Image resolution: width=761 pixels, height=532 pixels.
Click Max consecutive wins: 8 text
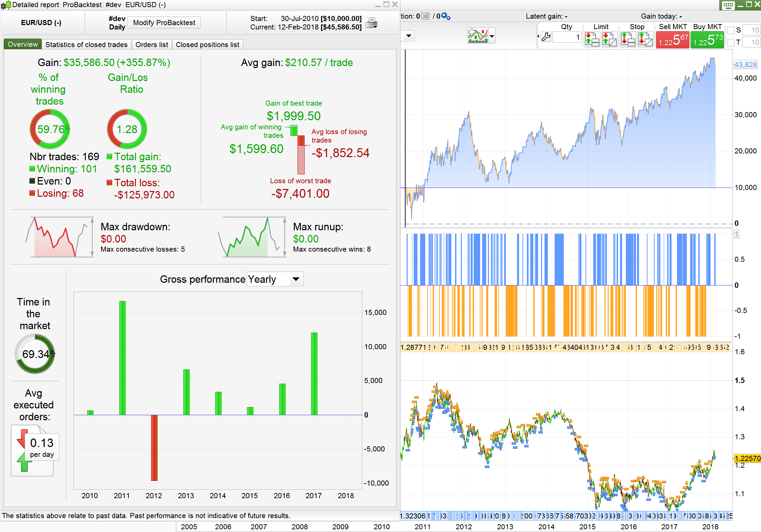(x=332, y=249)
